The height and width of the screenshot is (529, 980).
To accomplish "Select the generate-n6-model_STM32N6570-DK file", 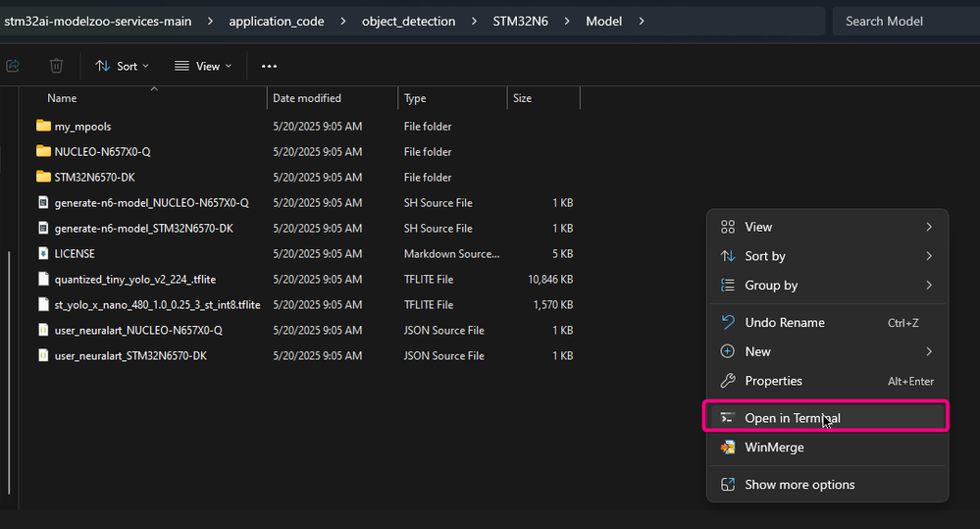I will point(143,229).
